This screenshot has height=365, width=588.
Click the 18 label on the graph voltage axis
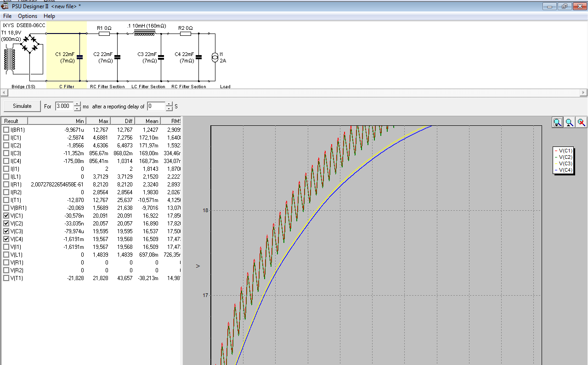click(205, 210)
